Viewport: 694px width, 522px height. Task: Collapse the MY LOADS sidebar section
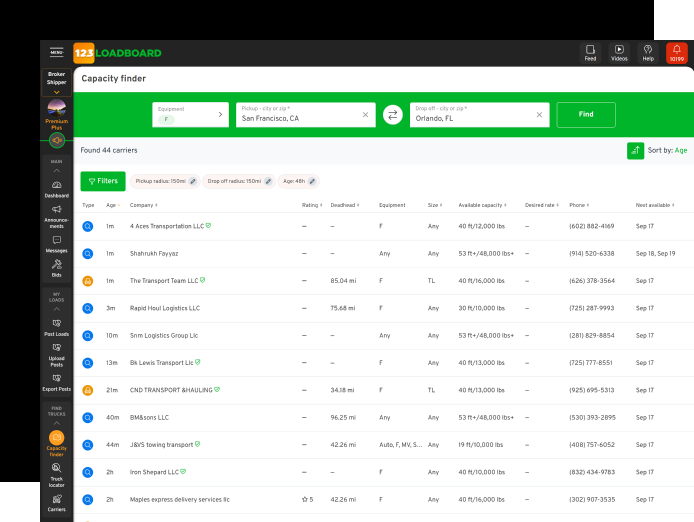57,309
